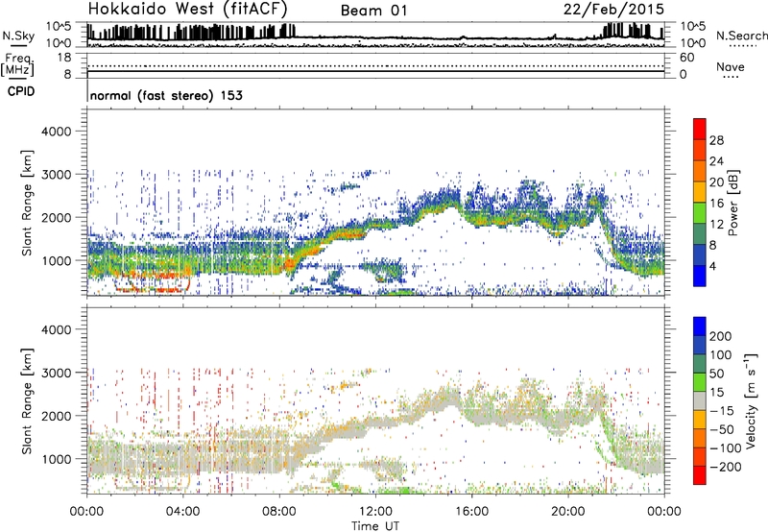Click the 'CPID' label
The image size is (768, 532).
[21, 91]
